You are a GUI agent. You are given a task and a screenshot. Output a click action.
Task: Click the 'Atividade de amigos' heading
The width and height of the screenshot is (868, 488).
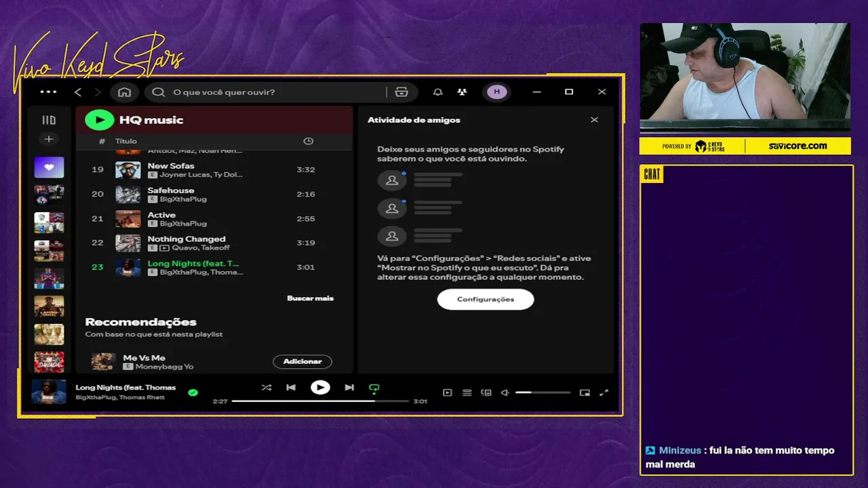point(414,120)
